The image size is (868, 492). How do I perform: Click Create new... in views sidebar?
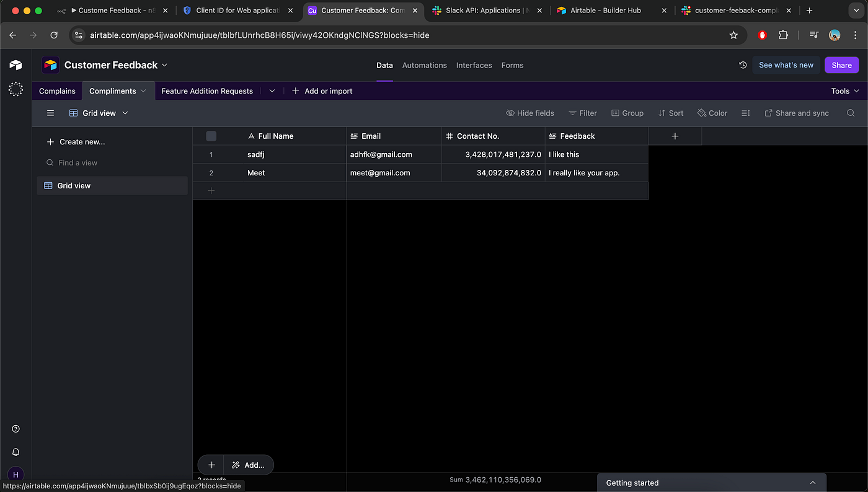pyautogui.click(x=76, y=142)
